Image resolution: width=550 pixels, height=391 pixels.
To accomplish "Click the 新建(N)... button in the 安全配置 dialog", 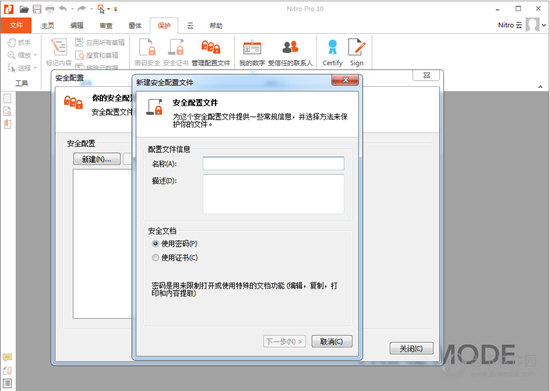I will [x=97, y=159].
